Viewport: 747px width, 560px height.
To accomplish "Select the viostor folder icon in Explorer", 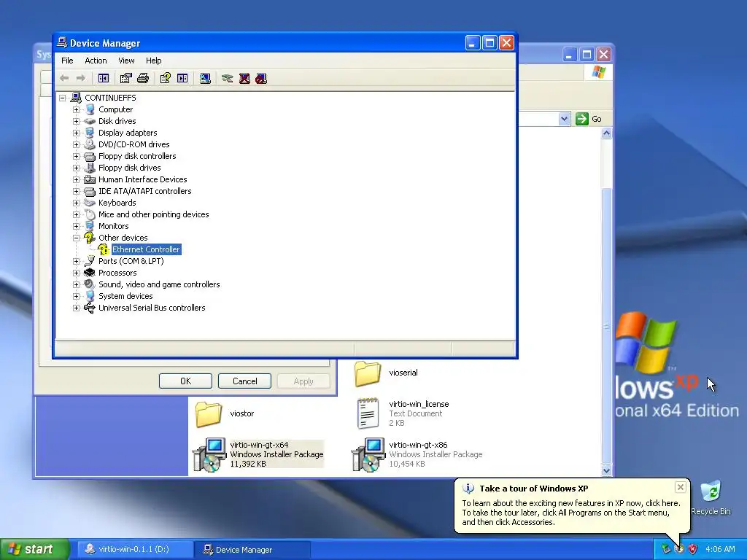I will (x=209, y=414).
